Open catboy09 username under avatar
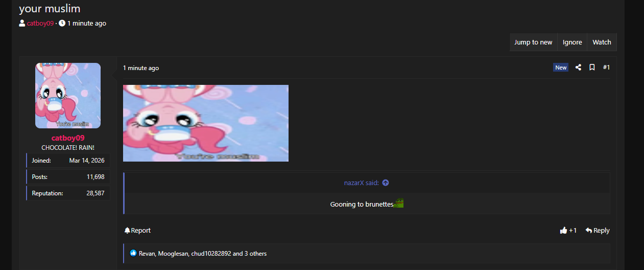 pyautogui.click(x=68, y=138)
